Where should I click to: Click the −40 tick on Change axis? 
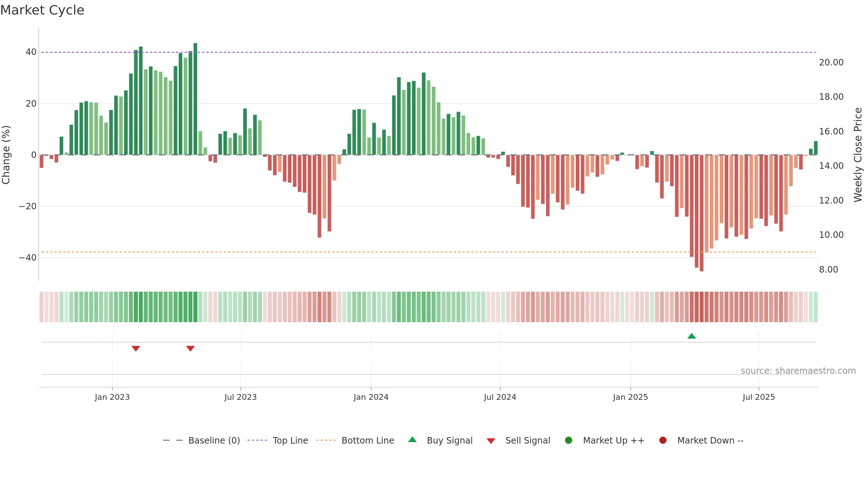point(28,258)
